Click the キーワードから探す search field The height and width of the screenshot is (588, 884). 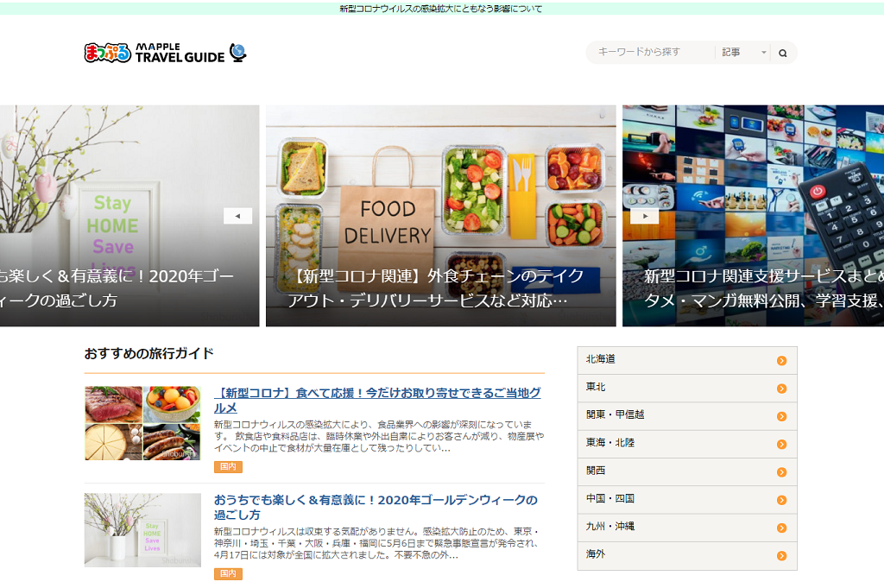(x=651, y=53)
